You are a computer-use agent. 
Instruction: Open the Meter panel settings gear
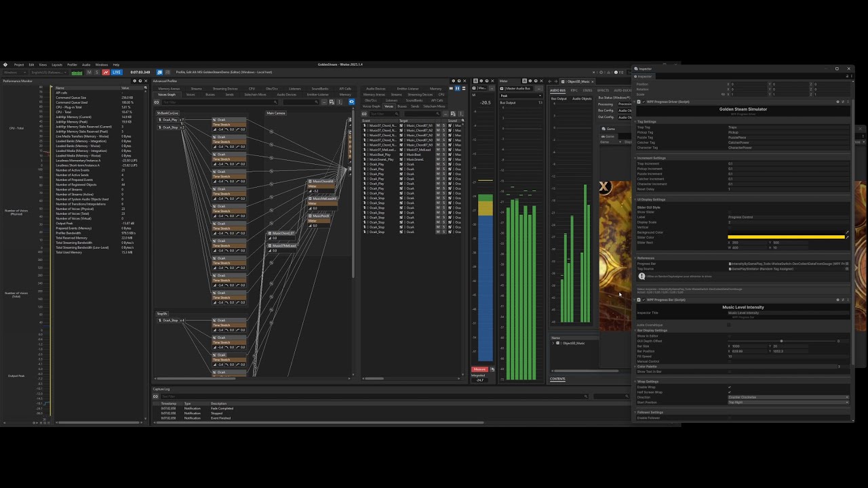530,81
